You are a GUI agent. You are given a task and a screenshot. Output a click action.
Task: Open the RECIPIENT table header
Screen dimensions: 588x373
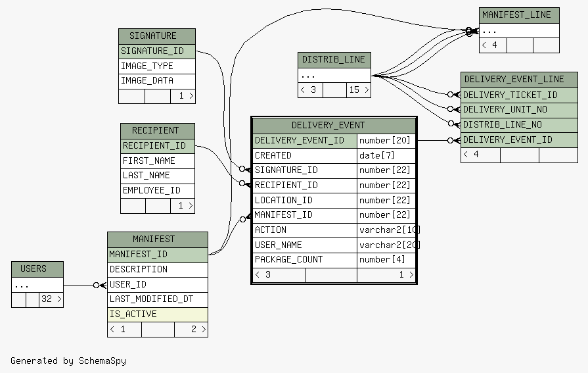click(158, 131)
